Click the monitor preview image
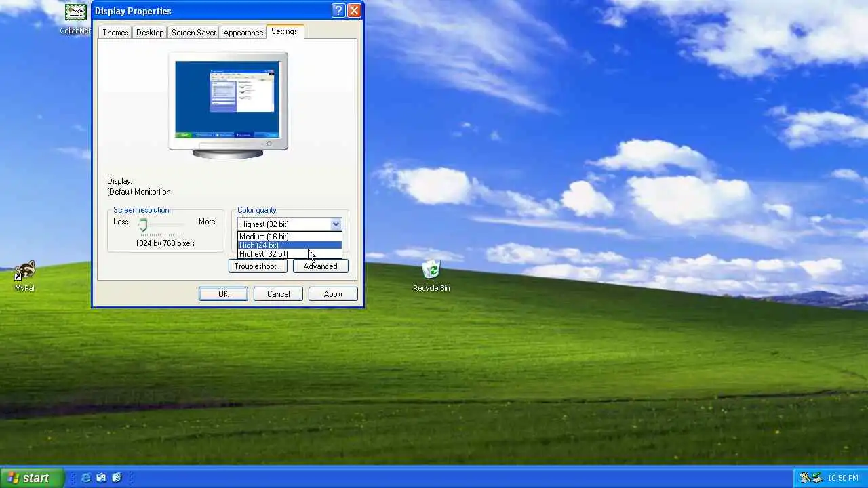The height and width of the screenshot is (488, 868). pyautogui.click(x=228, y=105)
